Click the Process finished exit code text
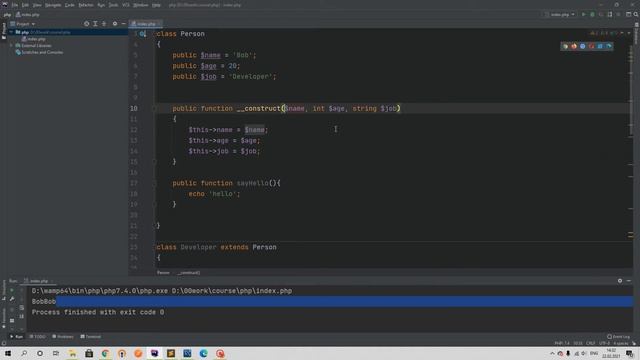The height and width of the screenshot is (360, 640). (x=98, y=312)
